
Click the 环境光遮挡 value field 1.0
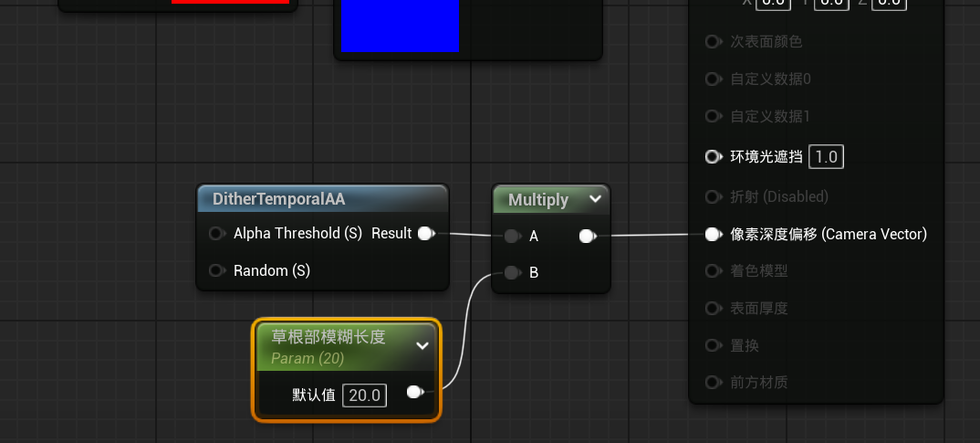[x=826, y=157]
